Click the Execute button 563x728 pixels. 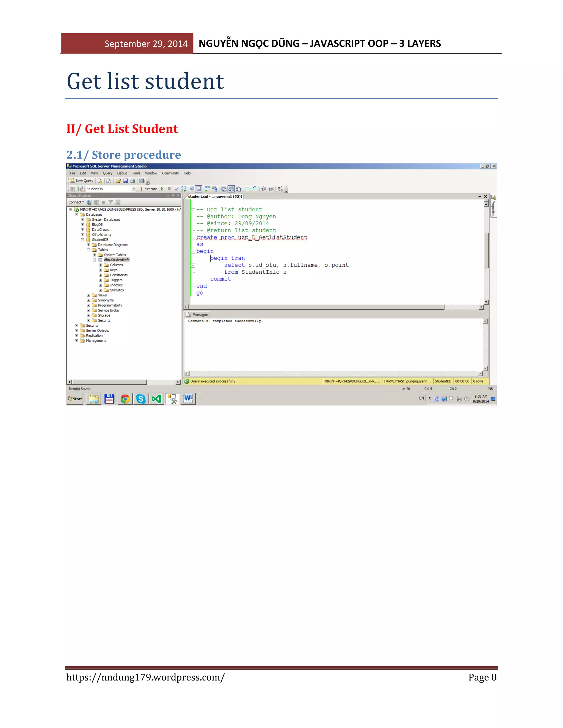click(148, 189)
